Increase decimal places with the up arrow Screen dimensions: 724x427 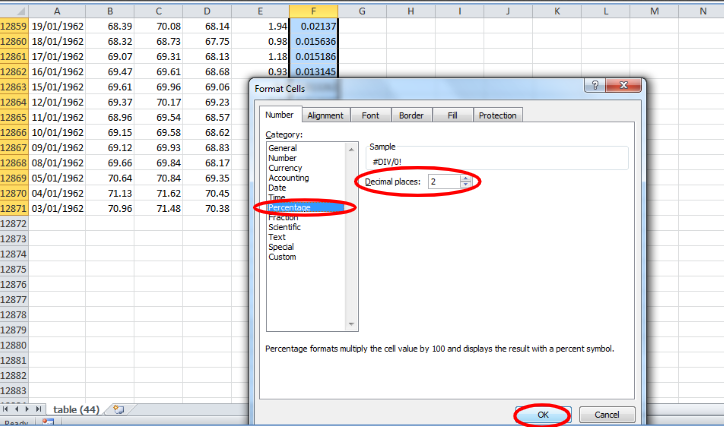click(465, 178)
